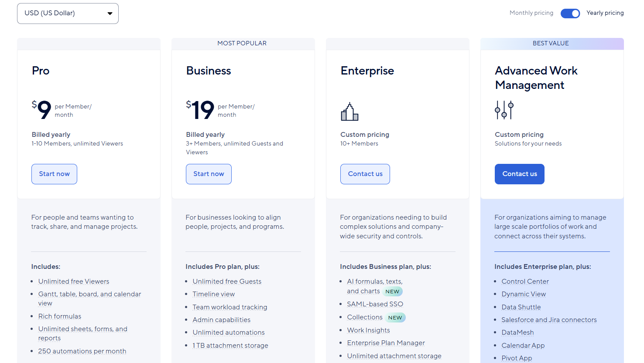
Task: Open the Control Center link
Action: click(525, 281)
